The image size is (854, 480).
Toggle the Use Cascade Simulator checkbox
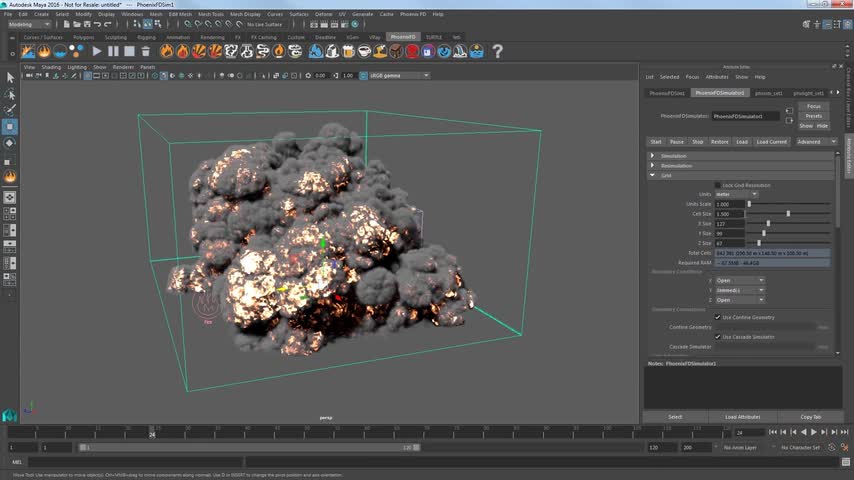[717, 337]
